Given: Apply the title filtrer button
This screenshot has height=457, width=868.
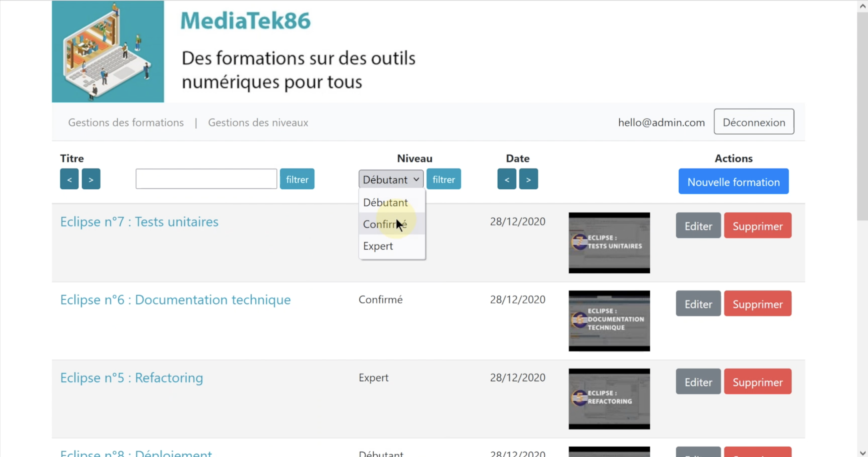Looking at the screenshot, I should pos(297,179).
